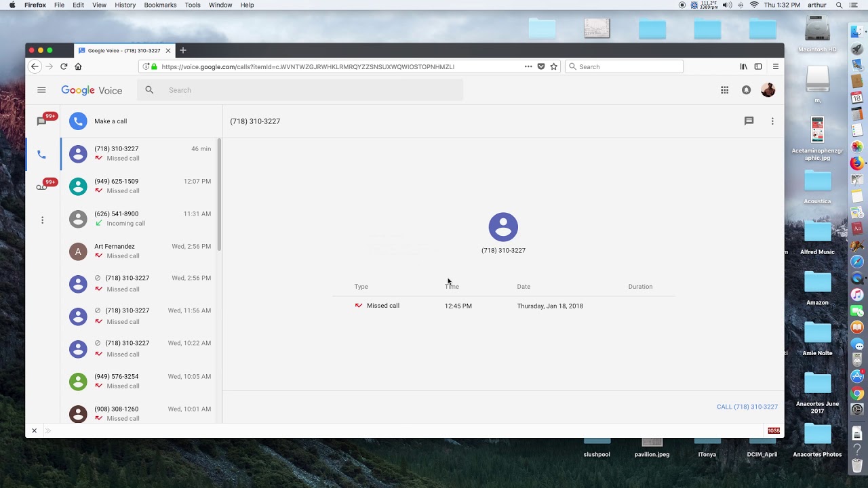The height and width of the screenshot is (488, 868).
Task: Open the Google account avatar
Action: [x=768, y=90]
